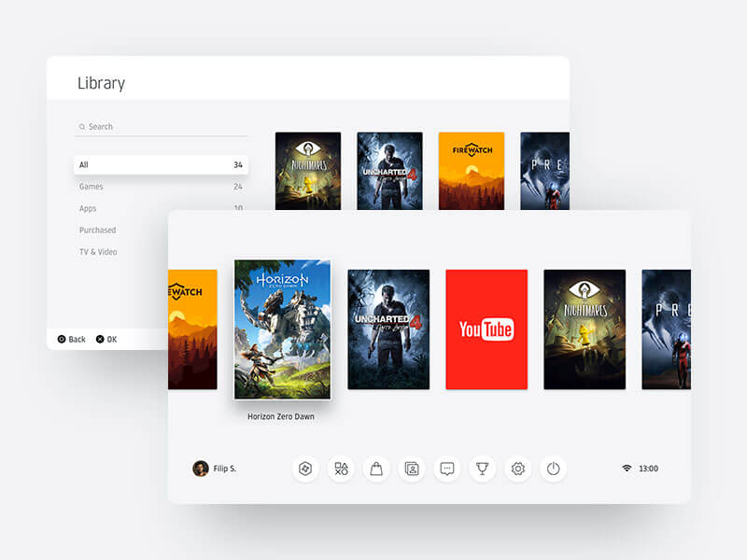Select Uncharted 4 cover on home screen

point(388,329)
